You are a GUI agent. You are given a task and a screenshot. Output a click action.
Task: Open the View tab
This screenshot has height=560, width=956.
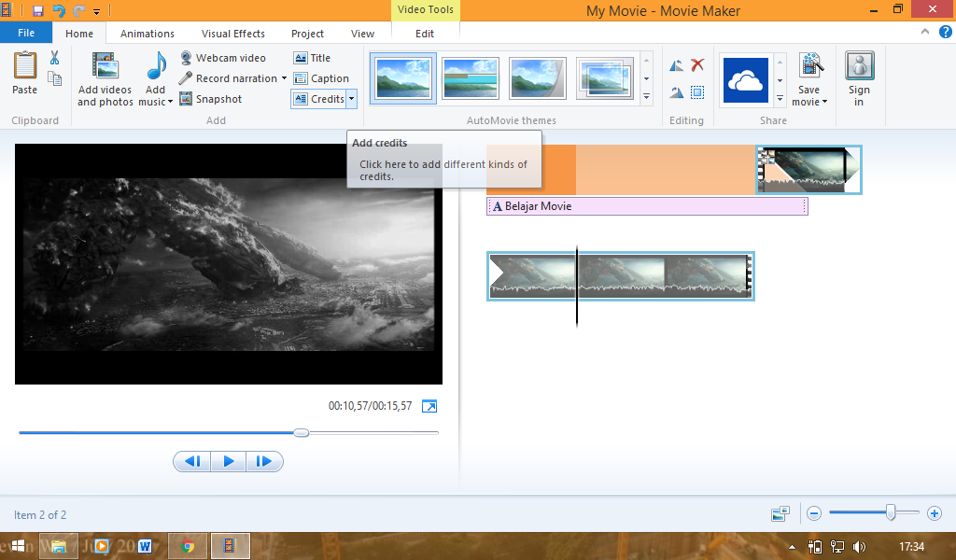click(x=362, y=34)
